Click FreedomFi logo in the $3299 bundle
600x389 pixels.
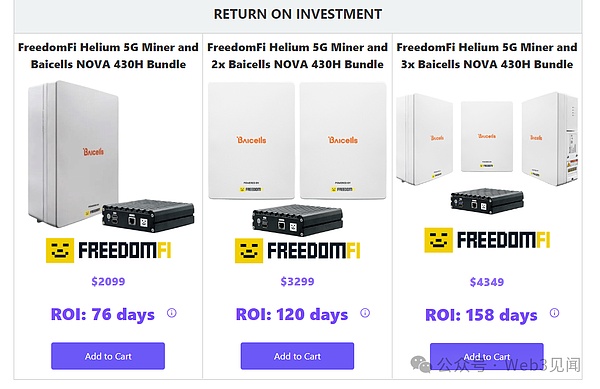(x=298, y=251)
